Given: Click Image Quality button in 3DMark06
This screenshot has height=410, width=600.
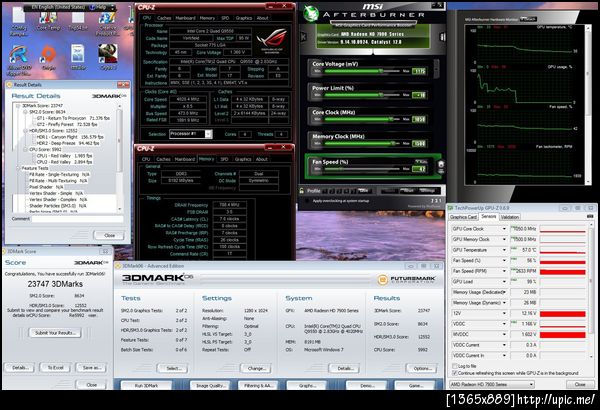Looking at the screenshot, I should click(210, 385).
